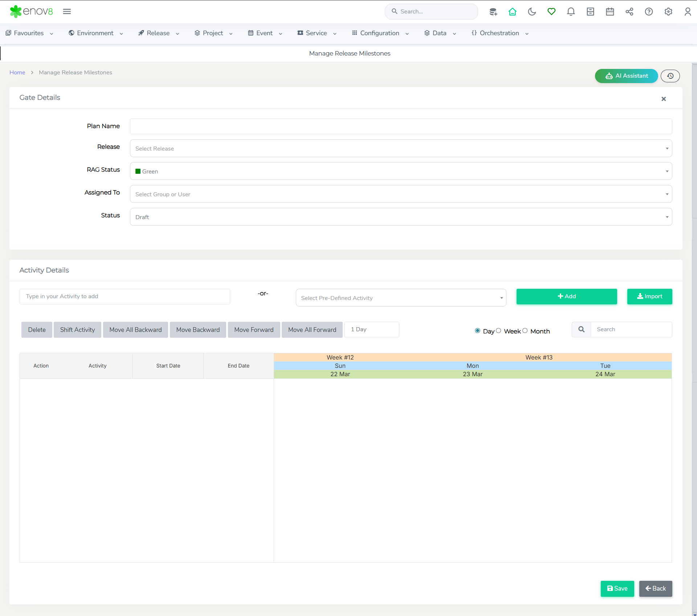
Task: Click the hamburger menu icon
Action: tap(67, 12)
